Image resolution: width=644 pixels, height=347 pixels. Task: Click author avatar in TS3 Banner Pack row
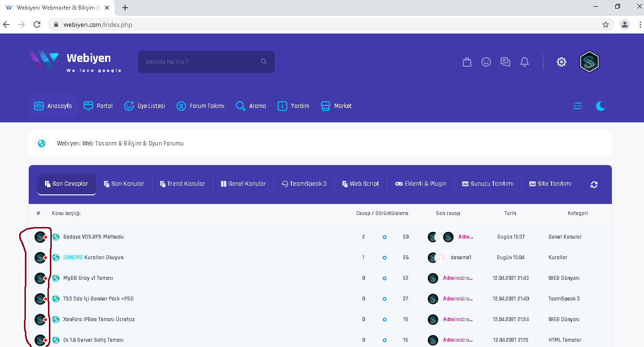pos(40,299)
